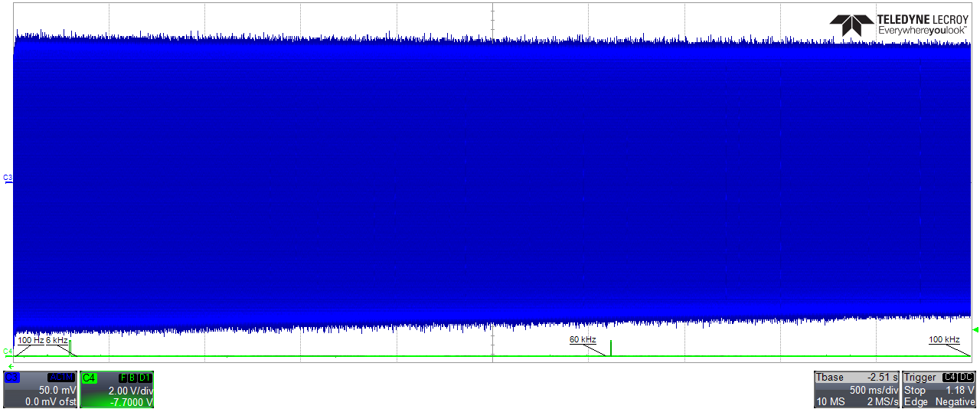Click the Edge Negative trigger type text
This screenshot has width=980, height=409.
point(939,402)
